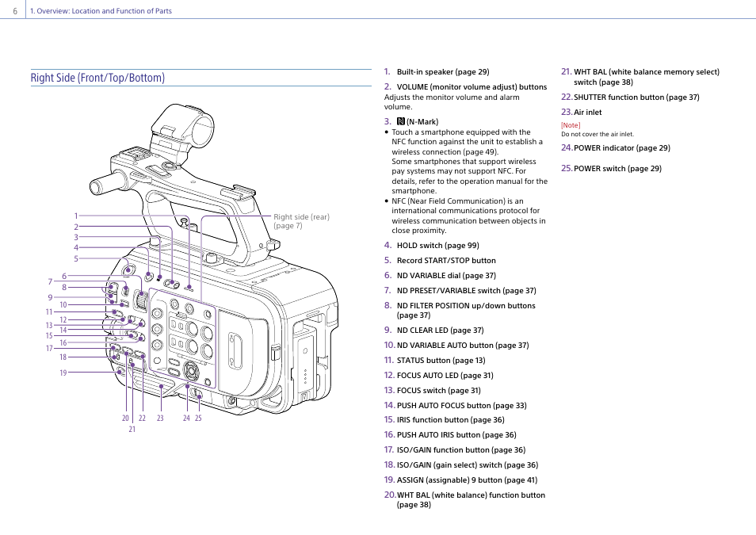Click callout number 23 below the camera

point(160,418)
